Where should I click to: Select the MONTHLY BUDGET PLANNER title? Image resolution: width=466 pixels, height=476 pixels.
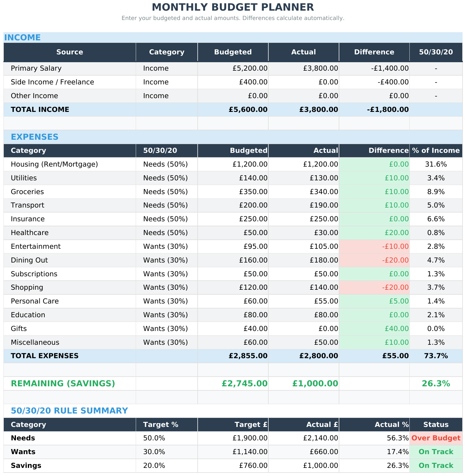(x=233, y=7)
